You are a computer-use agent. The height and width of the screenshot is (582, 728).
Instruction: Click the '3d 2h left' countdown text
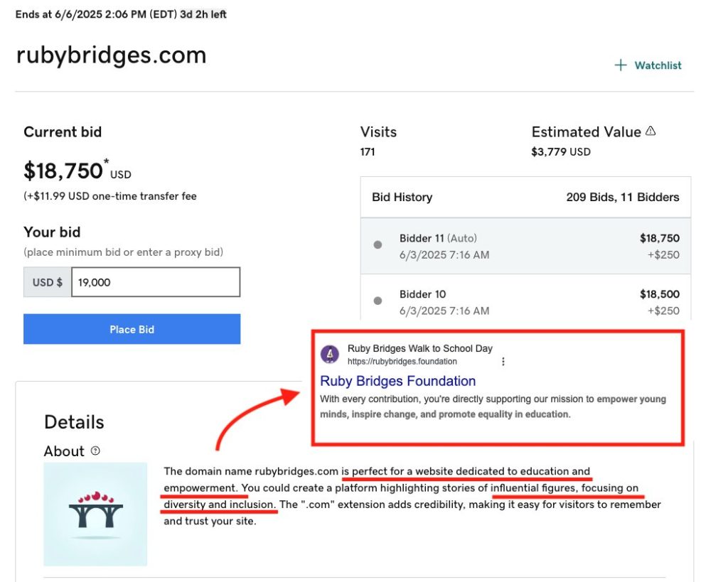pyautogui.click(x=203, y=14)
